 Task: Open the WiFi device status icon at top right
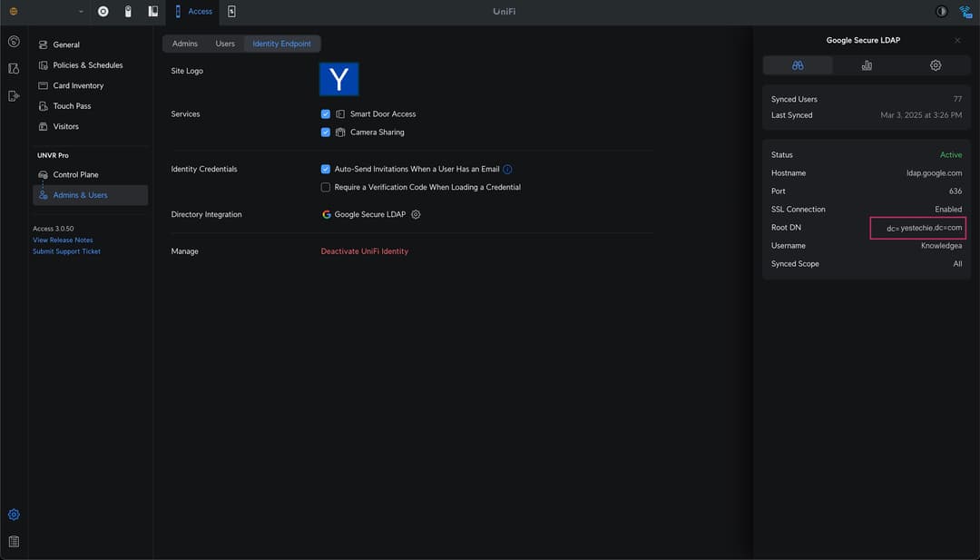pos(965,12)
